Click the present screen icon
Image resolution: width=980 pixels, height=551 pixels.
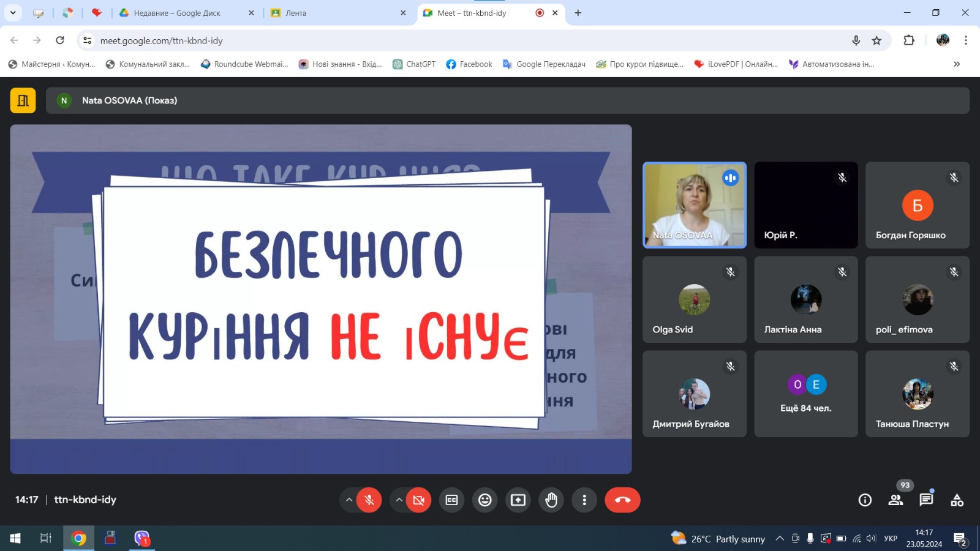point(518,500)
